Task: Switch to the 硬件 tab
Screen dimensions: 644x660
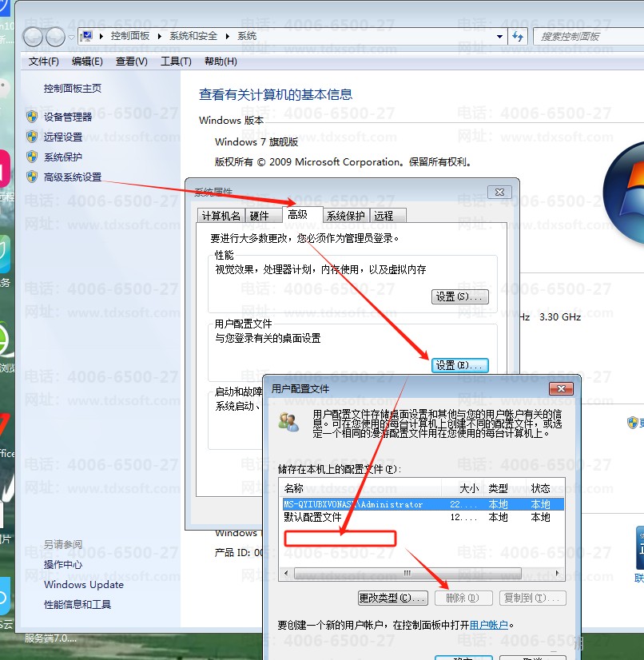Action: pos(260,216)
